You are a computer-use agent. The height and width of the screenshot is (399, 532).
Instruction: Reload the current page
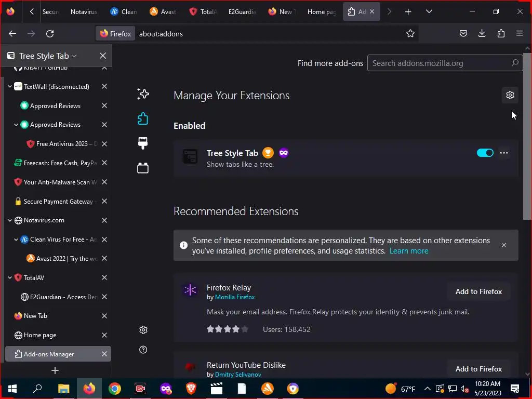(50, 34)
